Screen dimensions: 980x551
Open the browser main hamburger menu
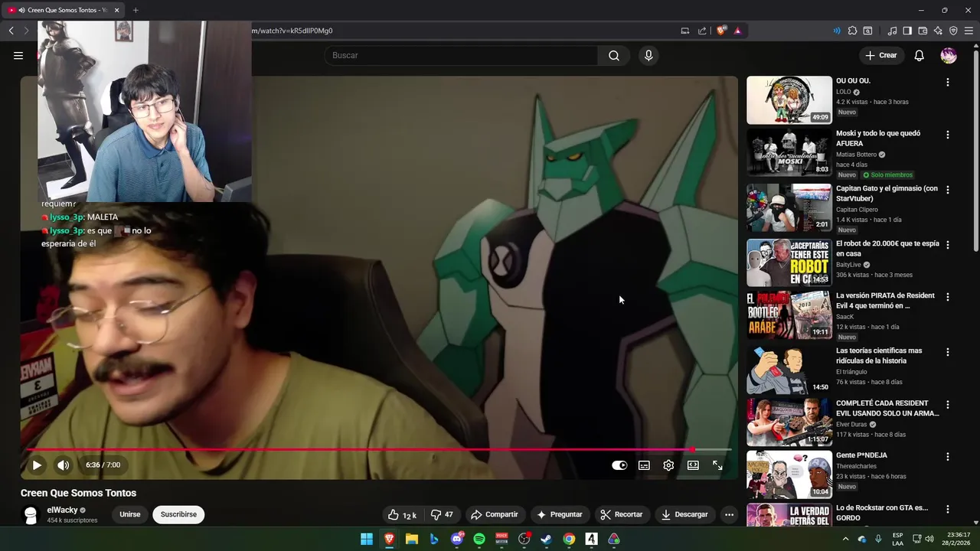pos(969,31)
